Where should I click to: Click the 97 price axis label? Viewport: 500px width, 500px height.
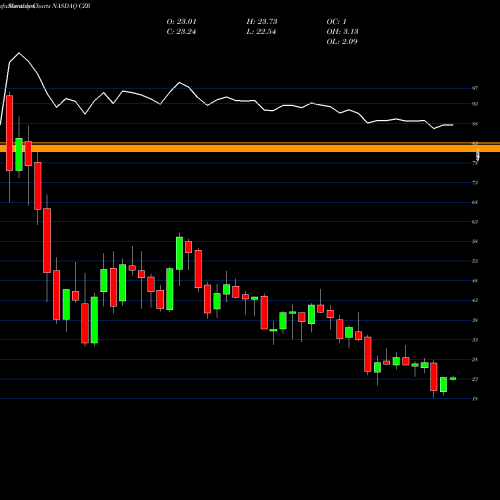(x=475, y=88)
